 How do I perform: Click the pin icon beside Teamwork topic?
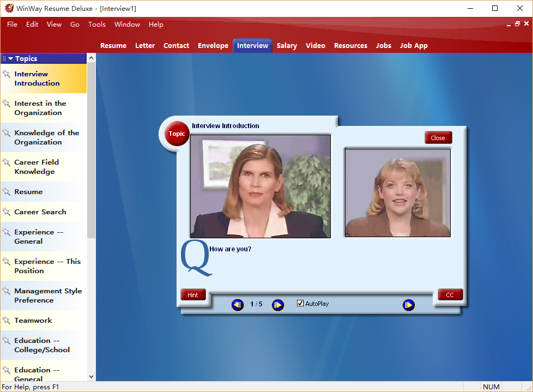(x=7, y=321)
